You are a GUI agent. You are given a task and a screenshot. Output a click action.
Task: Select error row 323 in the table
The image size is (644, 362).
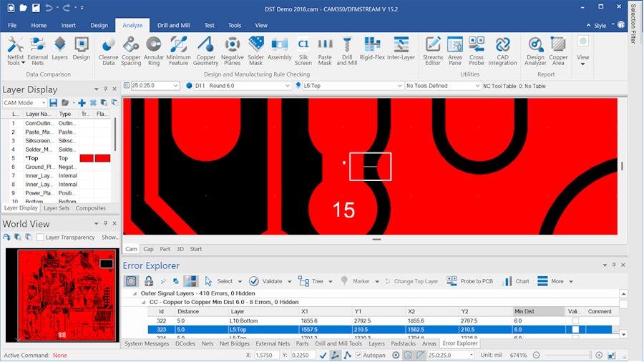(380, 330)
